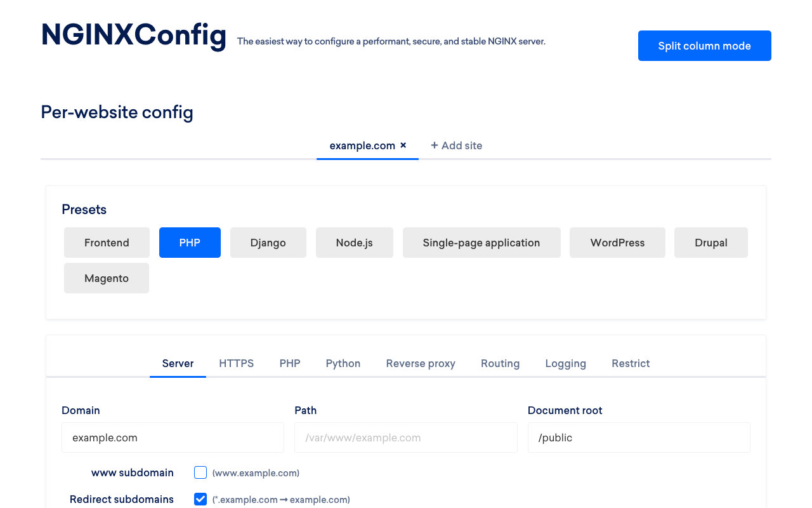The image size is (812, 508).
Task: Select the Restrict tab
Action: click(x=631, y=363)
